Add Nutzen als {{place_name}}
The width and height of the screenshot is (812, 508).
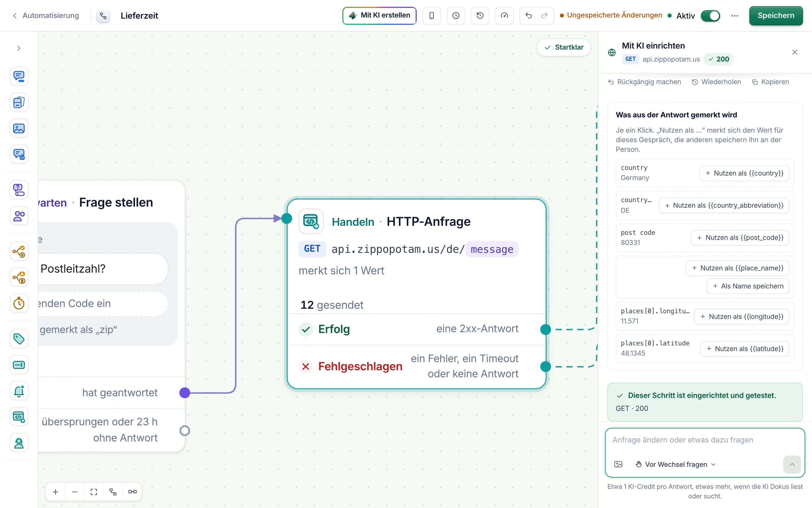[737, 268]
